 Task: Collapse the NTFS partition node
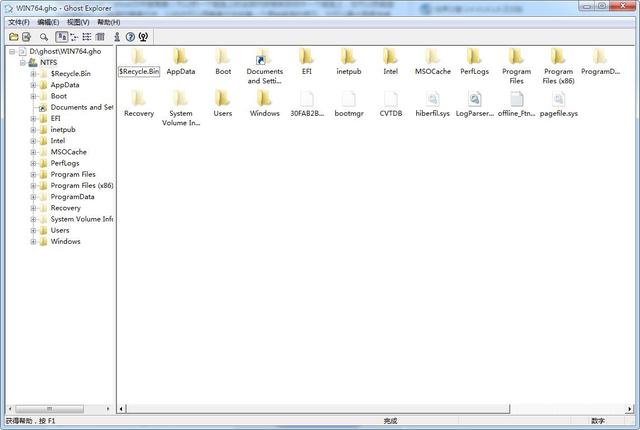[x=23, y=62]
